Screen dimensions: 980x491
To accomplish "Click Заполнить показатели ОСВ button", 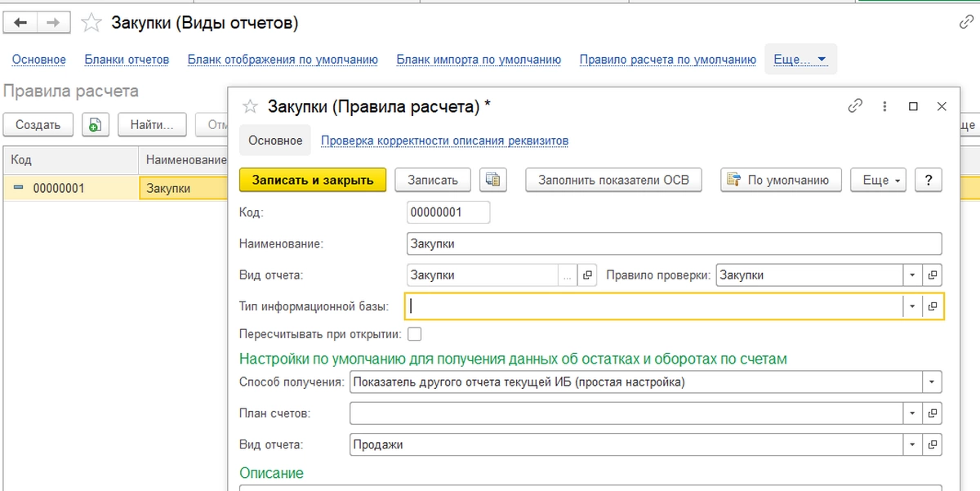I will (613, 180).
